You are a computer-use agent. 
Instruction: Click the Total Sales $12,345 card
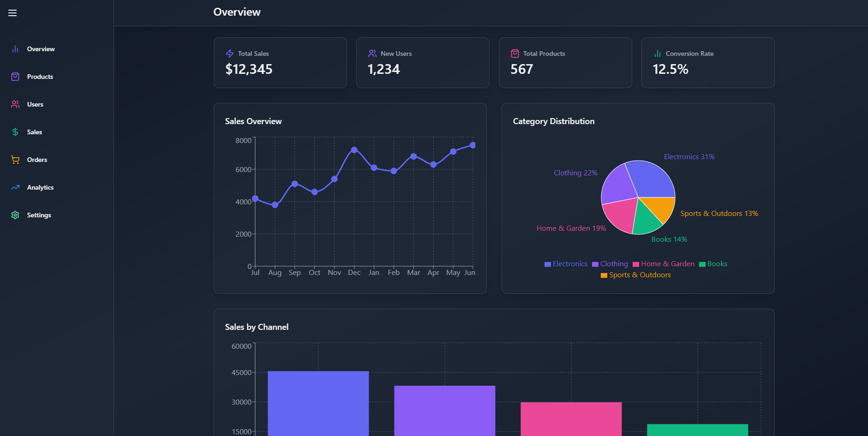[x=280, y=62]
